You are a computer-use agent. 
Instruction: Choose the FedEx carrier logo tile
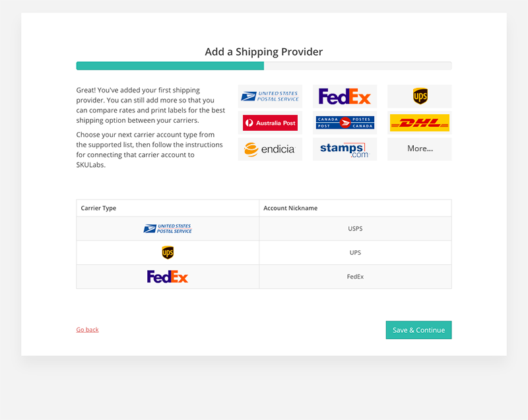click(345, 96)
